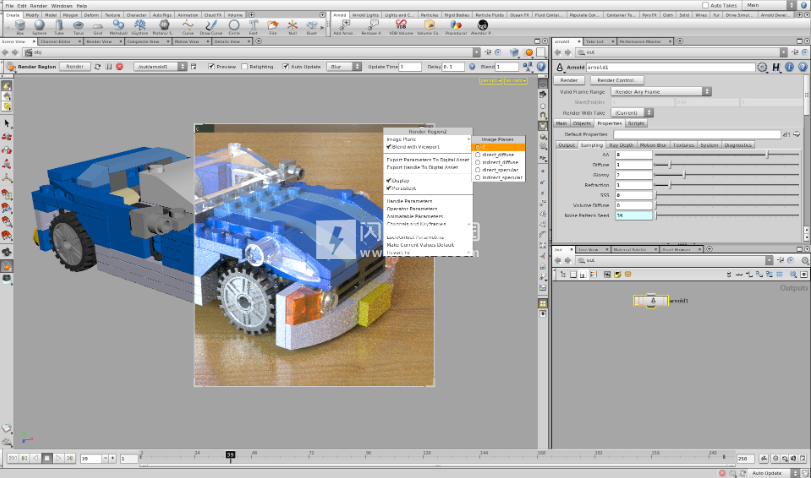
Task: Select the Null shelf tool
Action: [292, 27]
